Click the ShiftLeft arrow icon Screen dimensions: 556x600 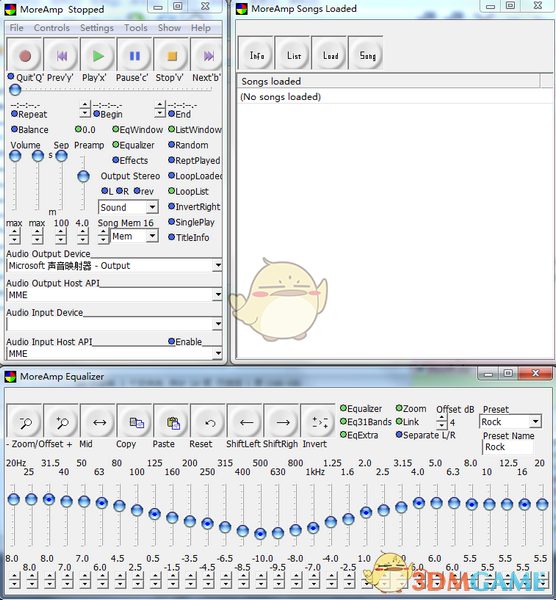pos(246,422)
